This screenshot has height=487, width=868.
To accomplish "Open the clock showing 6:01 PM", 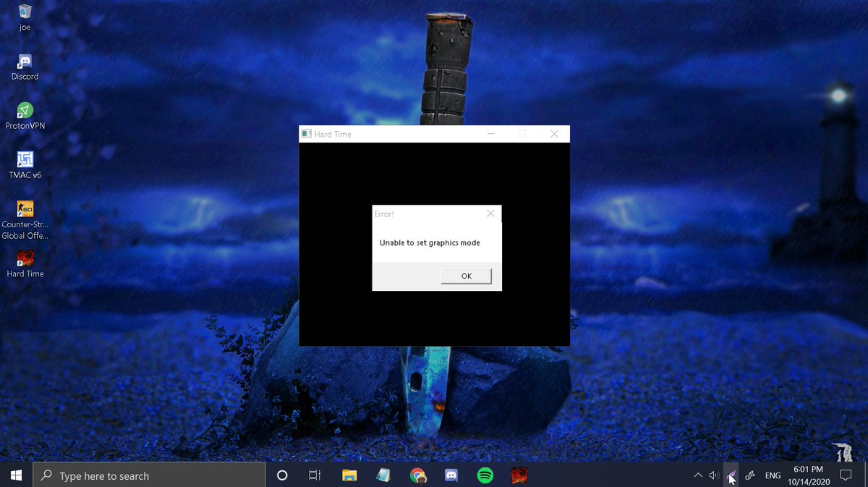I will click(x=809, y=475).
